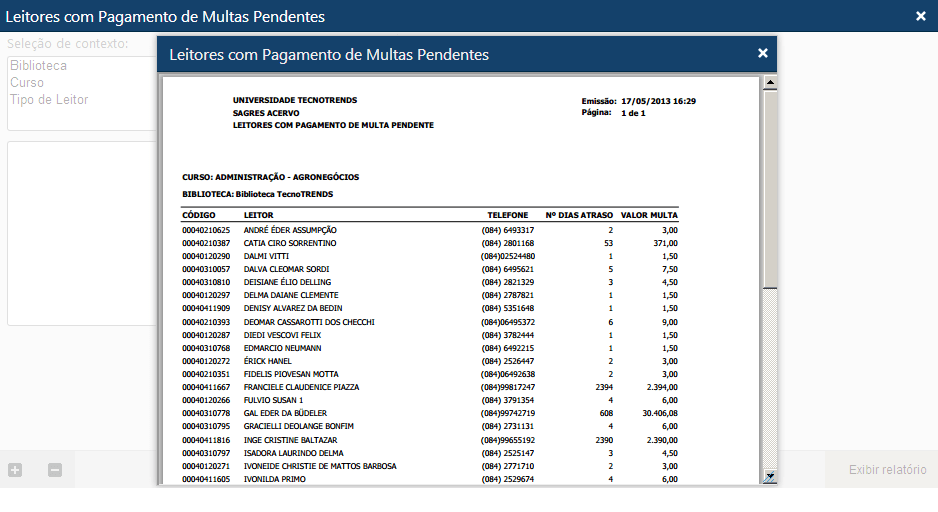
Task: Click the fine amount 30.406,08
Action: click(655, 413)
